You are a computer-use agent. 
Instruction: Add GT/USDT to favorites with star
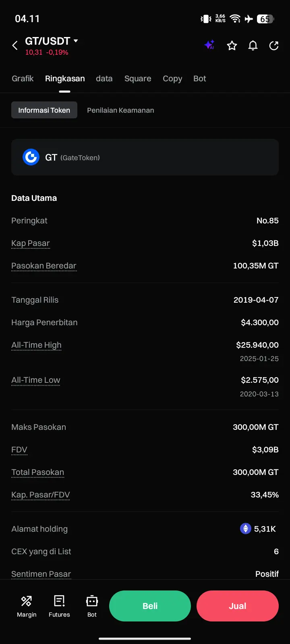[x=232, y=45]
